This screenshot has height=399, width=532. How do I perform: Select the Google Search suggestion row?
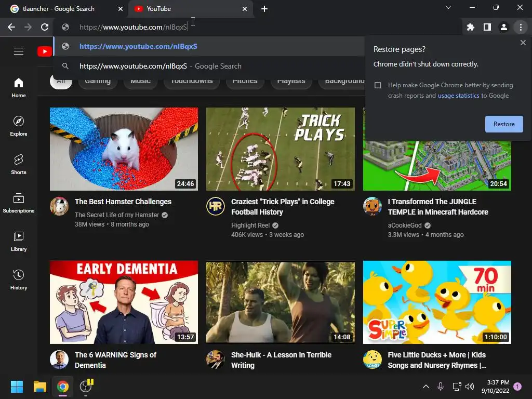pos(209,66)
